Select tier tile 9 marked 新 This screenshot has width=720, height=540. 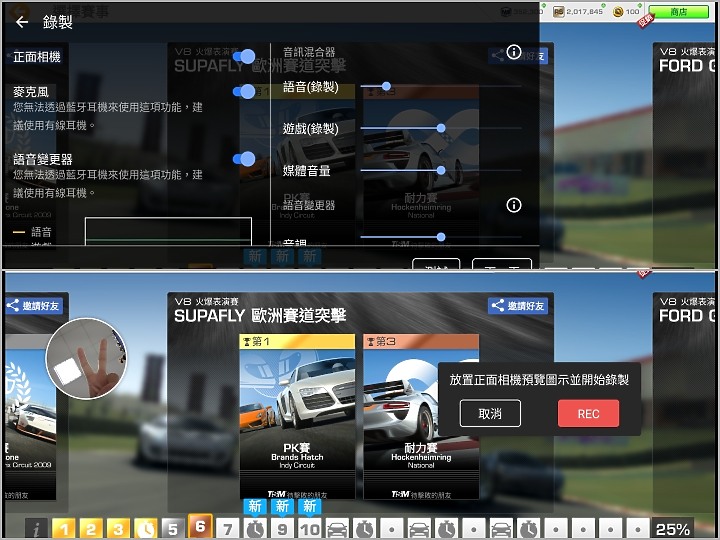pos(282,529)
